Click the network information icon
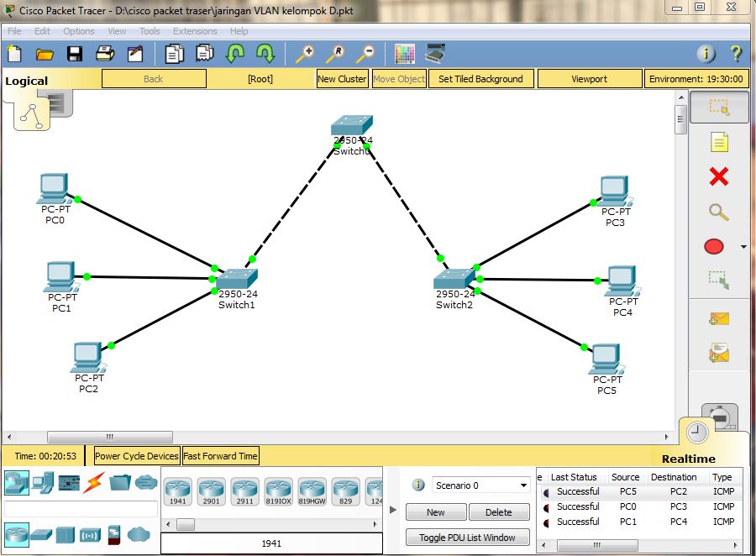Viewport: 756px width, 556px height. (706, 54)
